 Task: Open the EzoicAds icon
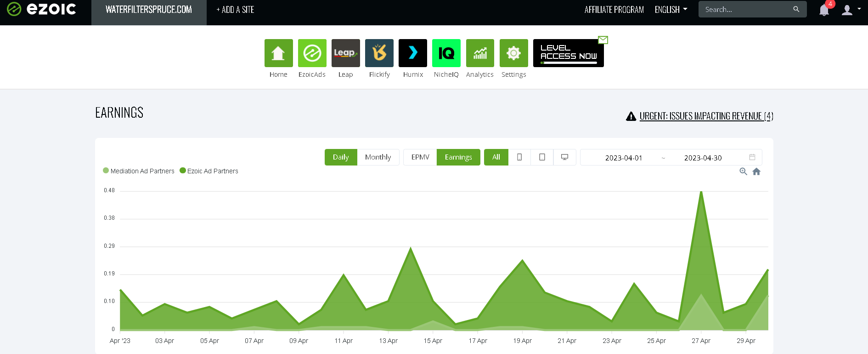click(312, 53)
